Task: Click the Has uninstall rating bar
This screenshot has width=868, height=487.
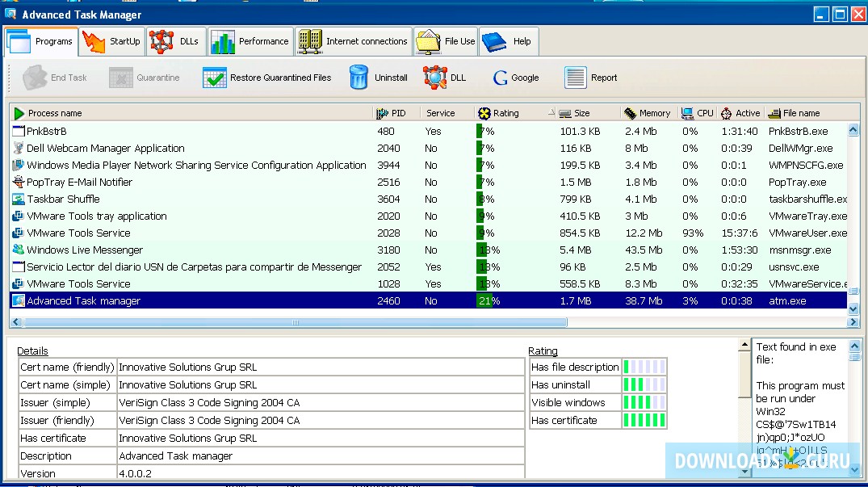Action: pos(644,384)
